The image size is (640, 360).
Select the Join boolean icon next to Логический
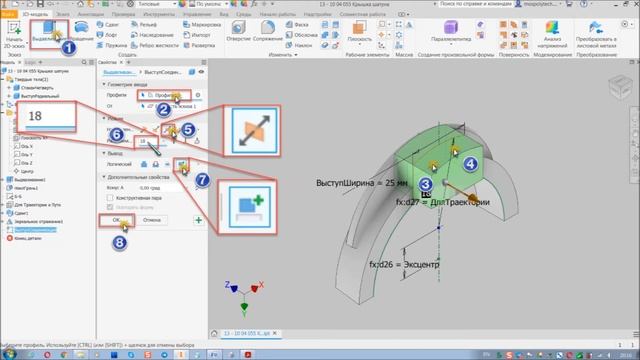144,164
